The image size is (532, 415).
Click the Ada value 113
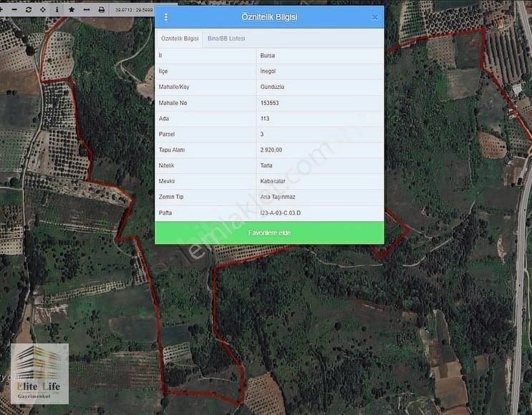point(265,119)
